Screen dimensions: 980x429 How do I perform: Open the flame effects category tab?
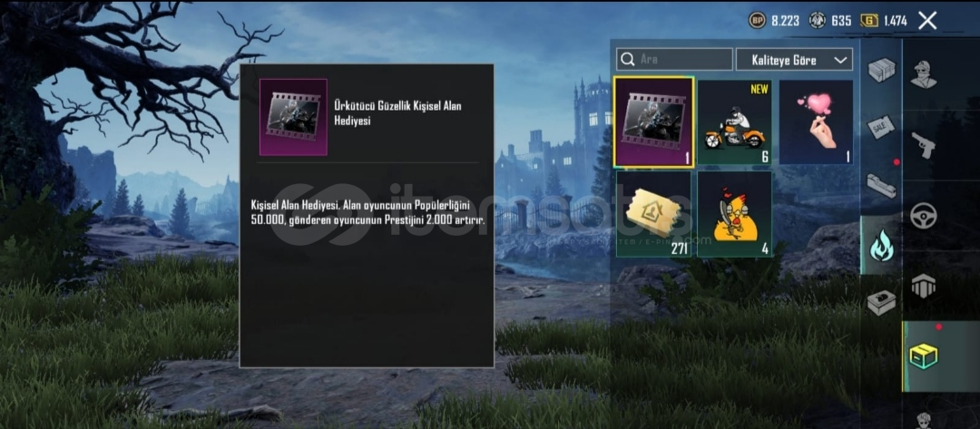pos(881,246)
